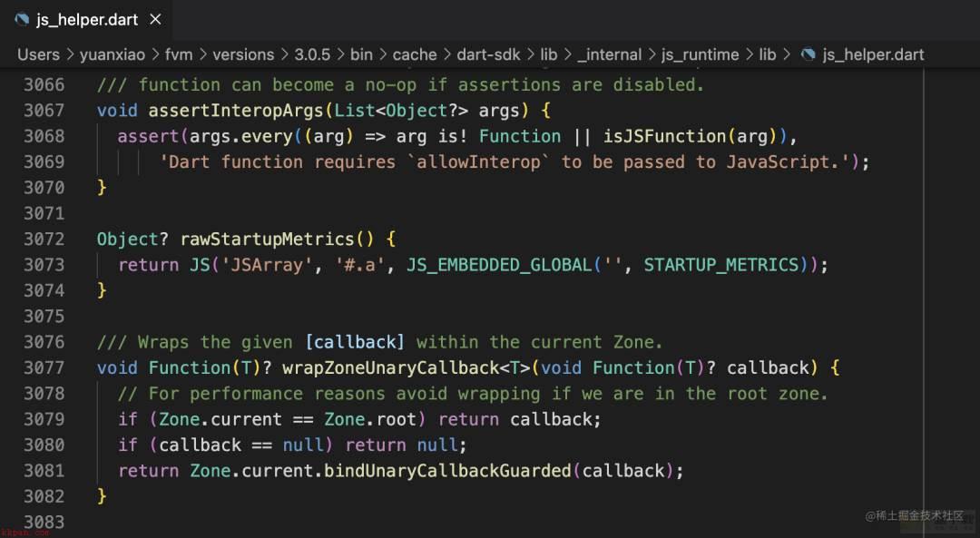
Task: Click the wrapZoneUnaryCallback function name
Action: click(391, 368)
